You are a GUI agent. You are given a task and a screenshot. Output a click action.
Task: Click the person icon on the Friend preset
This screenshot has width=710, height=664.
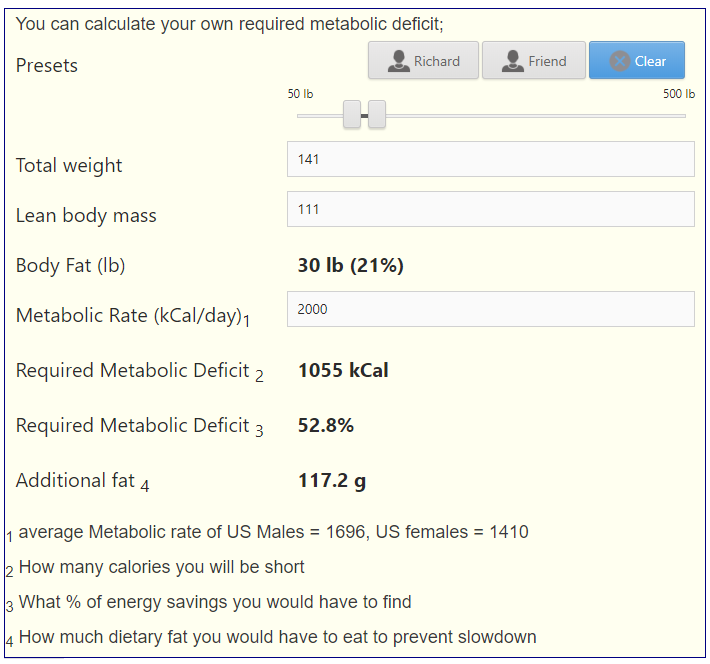tap(513, 61)
